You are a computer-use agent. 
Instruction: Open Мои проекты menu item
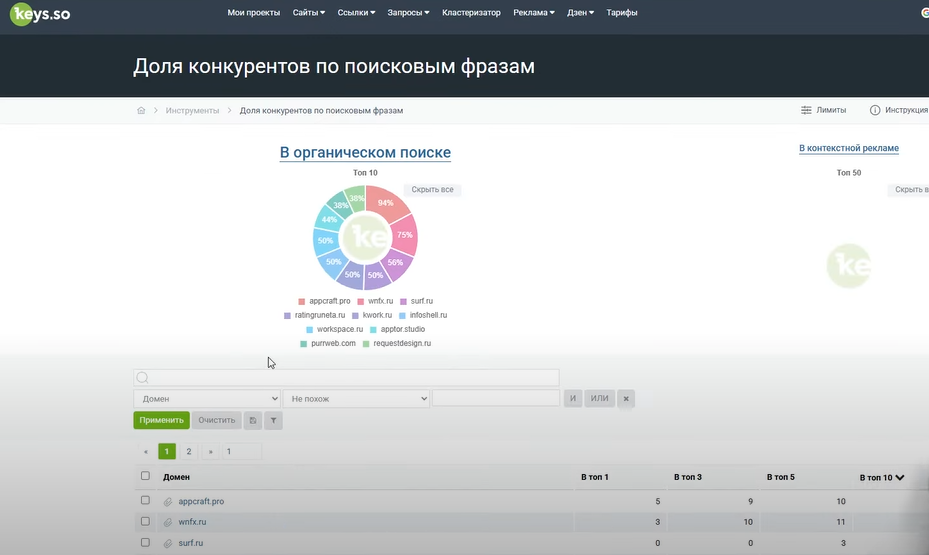coord(254,12)
